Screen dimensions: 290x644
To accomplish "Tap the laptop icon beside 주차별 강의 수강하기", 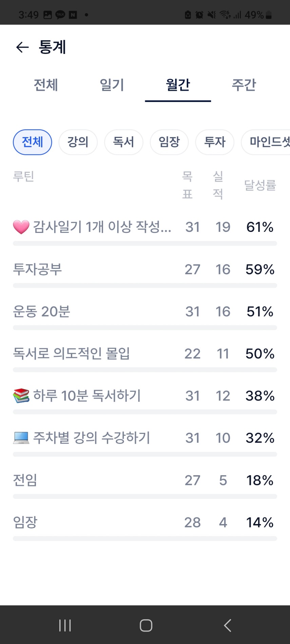I will click(x=21, y=438).
